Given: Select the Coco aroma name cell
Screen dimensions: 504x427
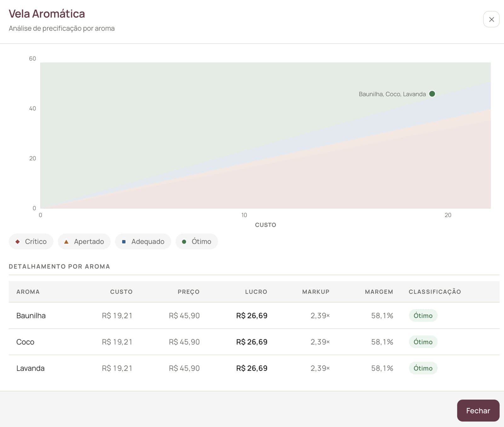Looking at the screenshot, I should pyautogui.click(x=25, y=342).
